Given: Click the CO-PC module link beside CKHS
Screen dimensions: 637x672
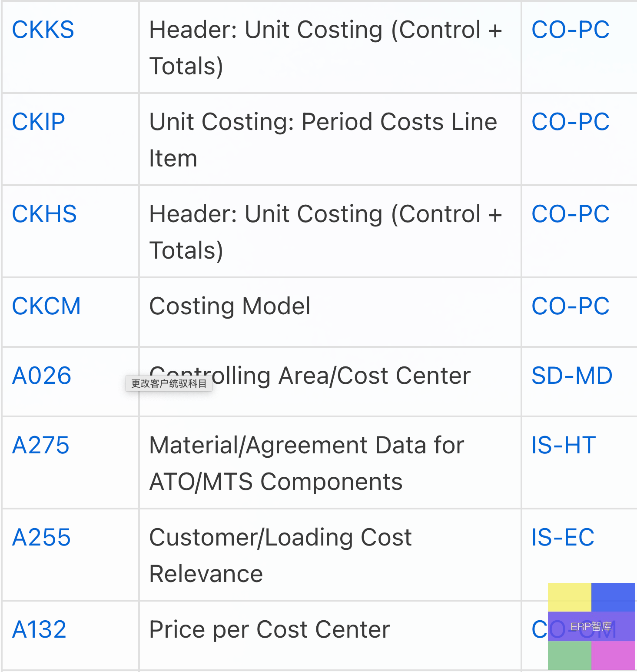Looking at the screenshot, I should tap(571, 214).
